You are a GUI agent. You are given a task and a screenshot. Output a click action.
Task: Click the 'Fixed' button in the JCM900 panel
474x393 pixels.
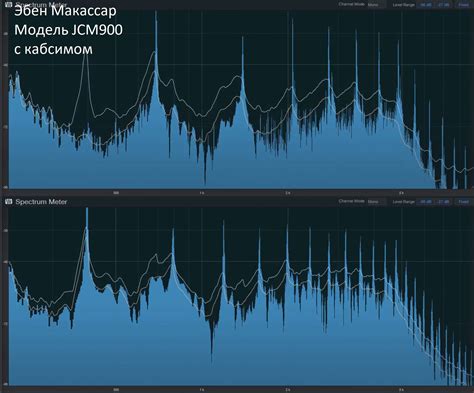pos(464,5)
